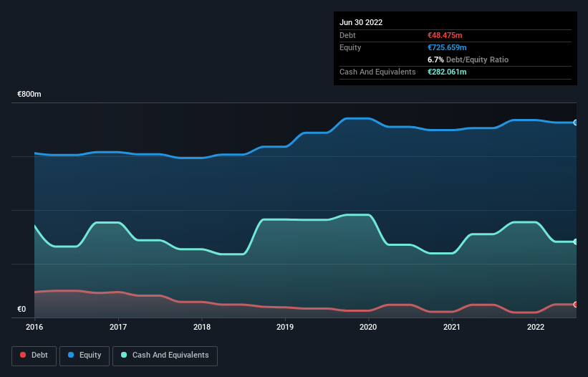This screenshot has width=588, height=377.
Task: Click the 2022 x-axis label
Action: [x=536, y=327]
